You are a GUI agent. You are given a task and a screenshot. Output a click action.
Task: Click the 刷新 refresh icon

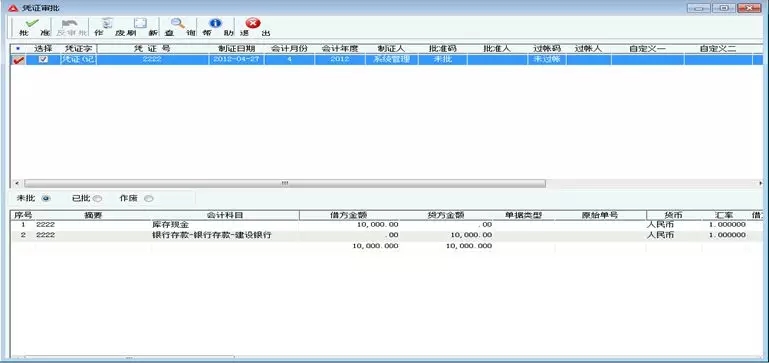pyautogui.click(x=141, y=23)
